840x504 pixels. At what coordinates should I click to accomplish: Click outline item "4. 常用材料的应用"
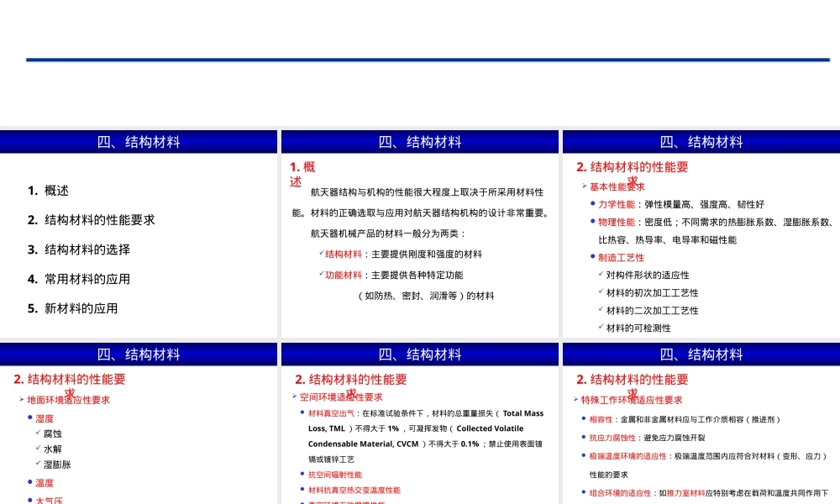79,279
